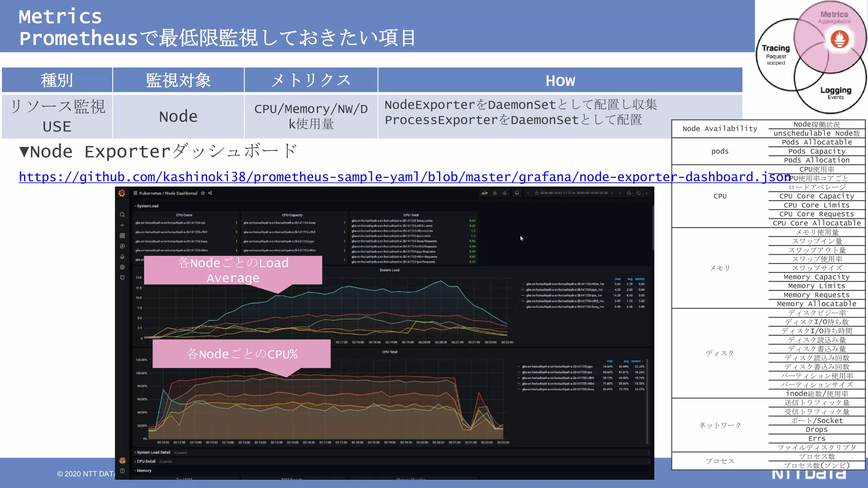Click the Memory Allocatable metric row

coord(817,304)
